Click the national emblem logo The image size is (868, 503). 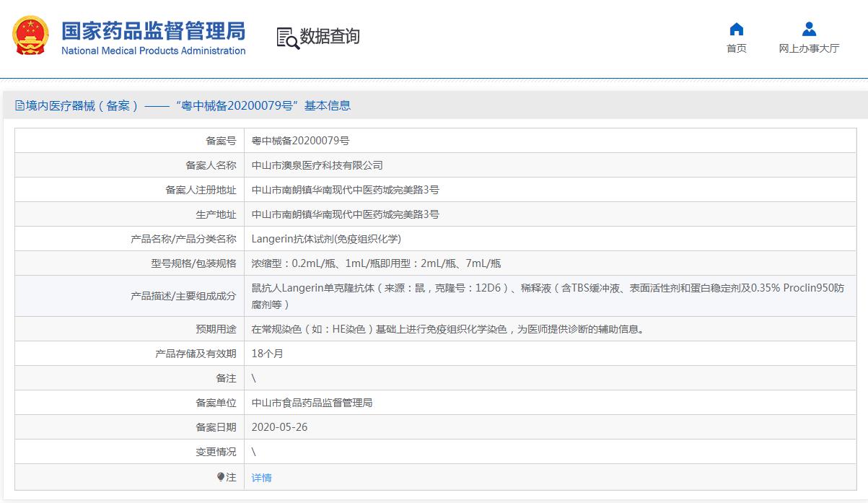31,35
